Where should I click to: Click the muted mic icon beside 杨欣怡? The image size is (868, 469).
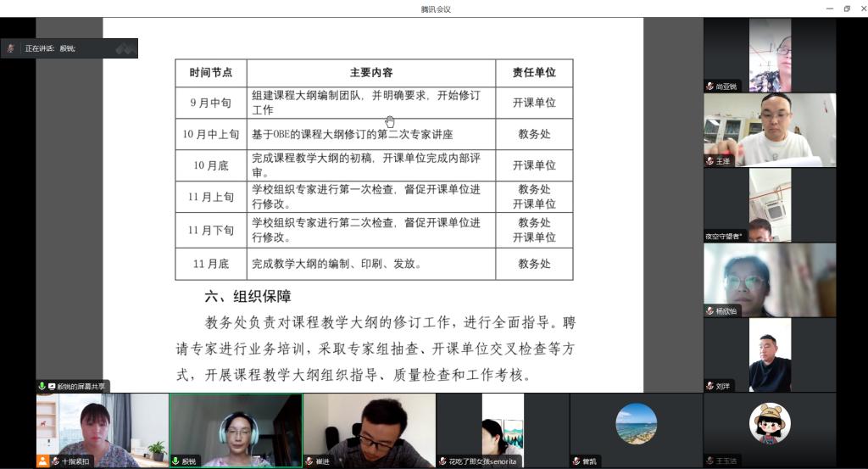tap(709, 311)
